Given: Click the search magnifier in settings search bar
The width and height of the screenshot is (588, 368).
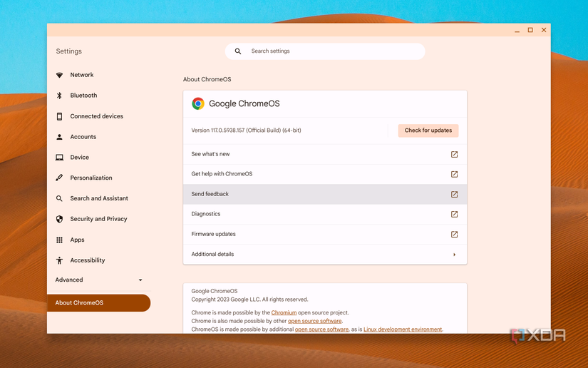Looking at the screenshot, I should coord(238,51).
